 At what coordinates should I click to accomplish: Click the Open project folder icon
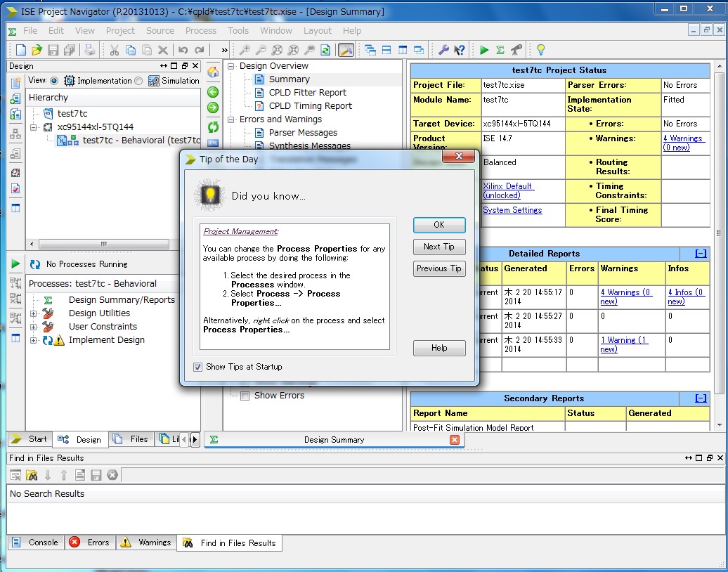37,50
